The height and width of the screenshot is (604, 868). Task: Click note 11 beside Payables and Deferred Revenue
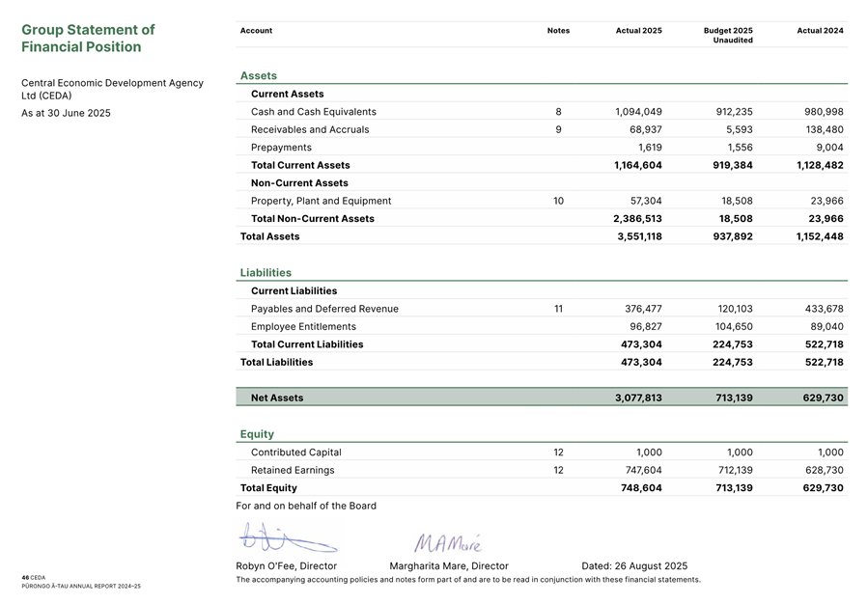[x=558, y=309]
